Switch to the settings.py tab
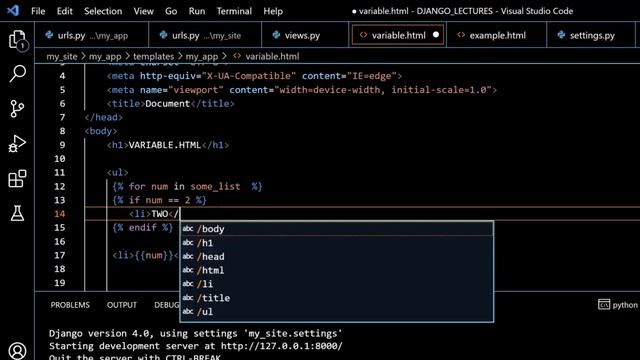The height and width of the screenshot is (360, 640). pos(592,36)
